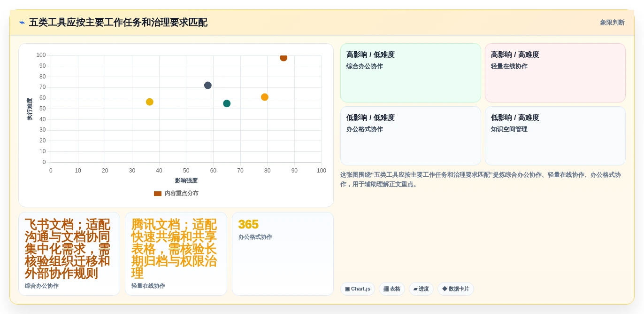
Task: Click 轻量在线协作 in the red quadrant card
Action: coord(509,66)
